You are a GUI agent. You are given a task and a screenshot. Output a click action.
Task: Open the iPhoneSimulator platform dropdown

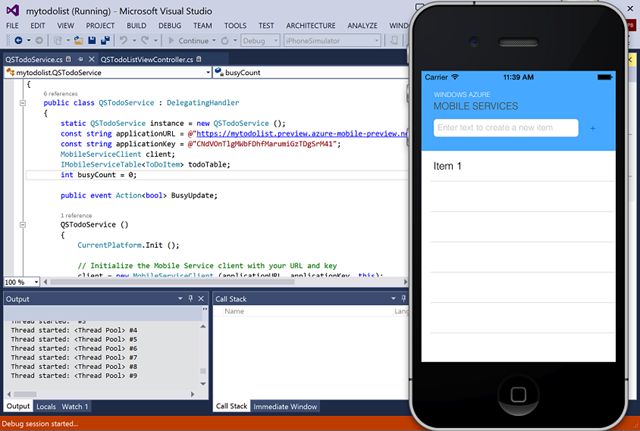click(333, 40)
